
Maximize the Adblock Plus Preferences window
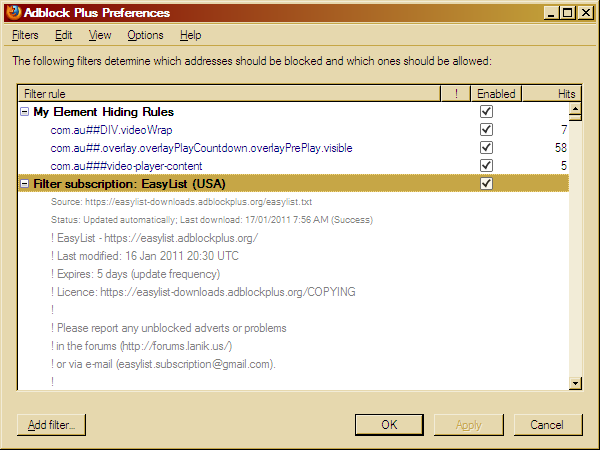tap(568, 13)
